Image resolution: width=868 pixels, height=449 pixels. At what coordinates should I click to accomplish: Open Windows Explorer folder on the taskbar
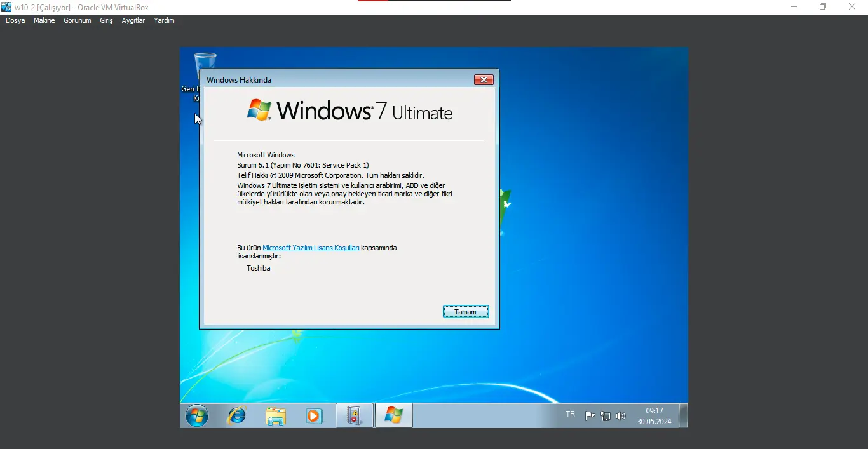[x=276, y=416]
